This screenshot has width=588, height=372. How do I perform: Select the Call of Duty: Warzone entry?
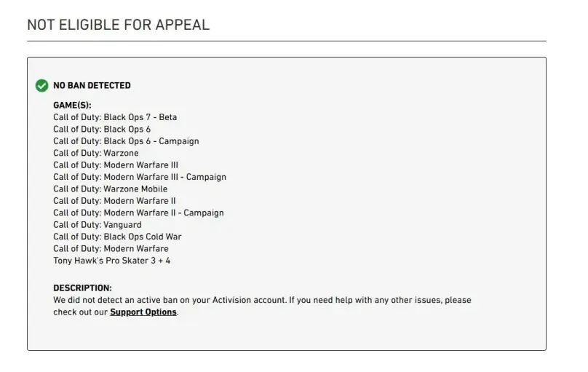coord(95,154)
